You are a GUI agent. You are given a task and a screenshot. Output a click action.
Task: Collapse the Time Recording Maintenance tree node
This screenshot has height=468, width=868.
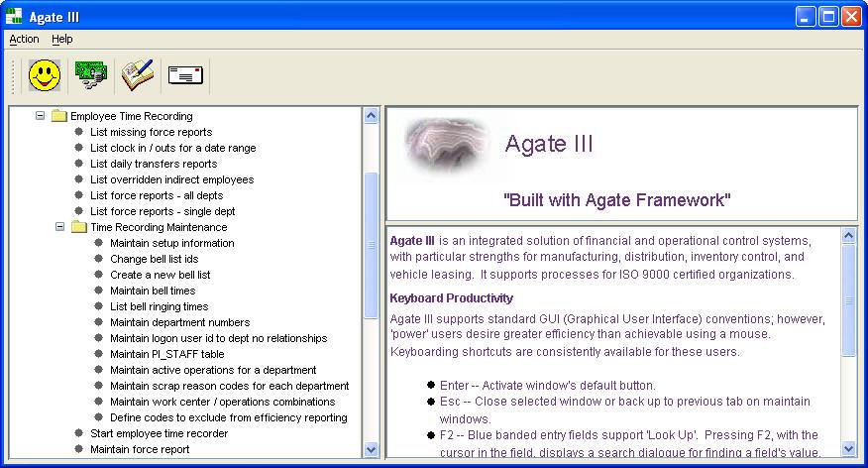click(59, 227)
